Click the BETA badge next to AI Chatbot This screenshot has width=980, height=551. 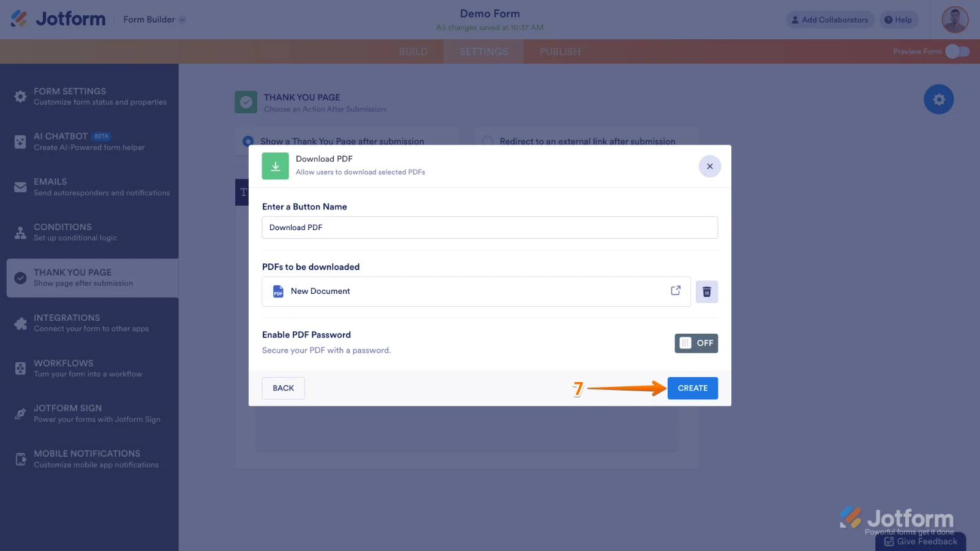(x=102, y=137)
